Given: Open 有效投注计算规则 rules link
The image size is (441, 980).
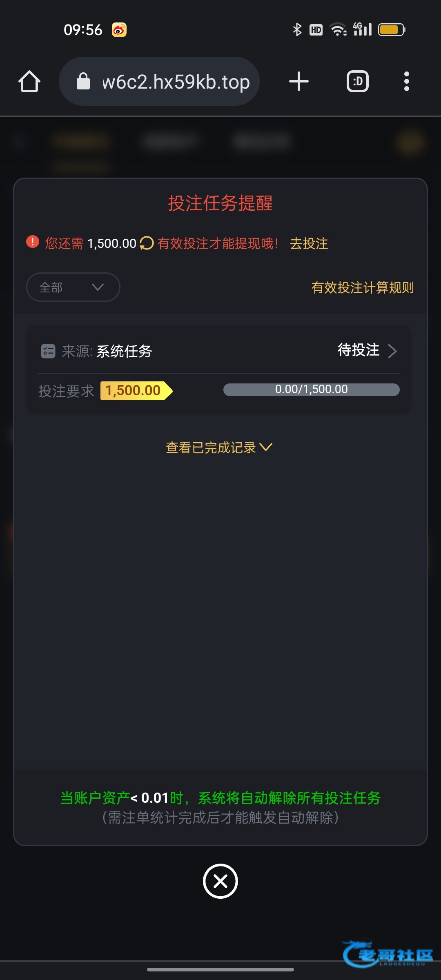Looking at the screenshot, I should [362, 287].
